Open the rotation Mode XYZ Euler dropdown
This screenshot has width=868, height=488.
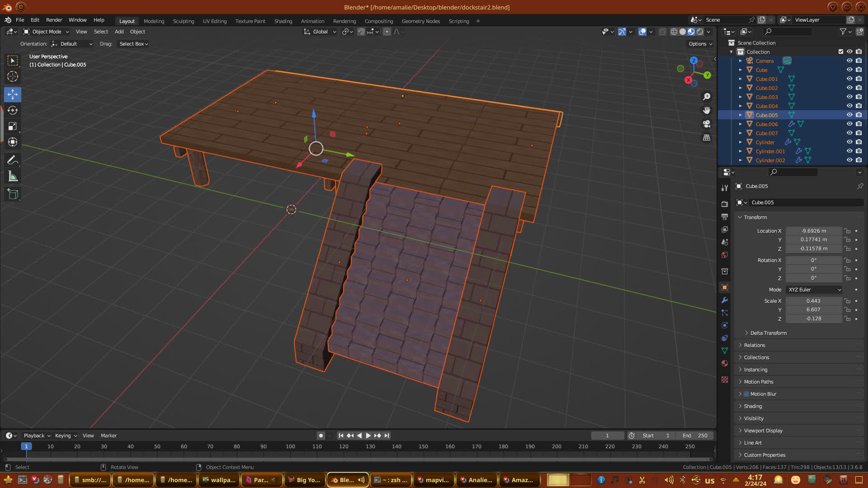point(814,290)
